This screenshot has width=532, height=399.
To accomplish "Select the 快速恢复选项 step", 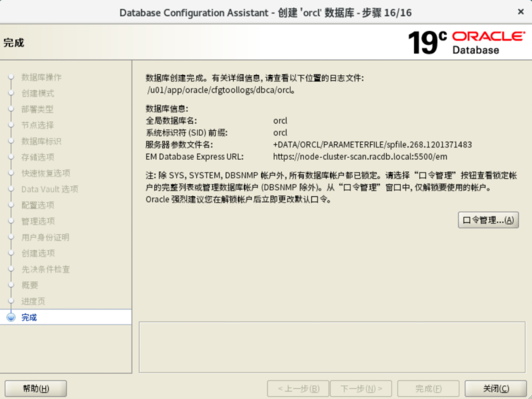I will tap(45, 173).
